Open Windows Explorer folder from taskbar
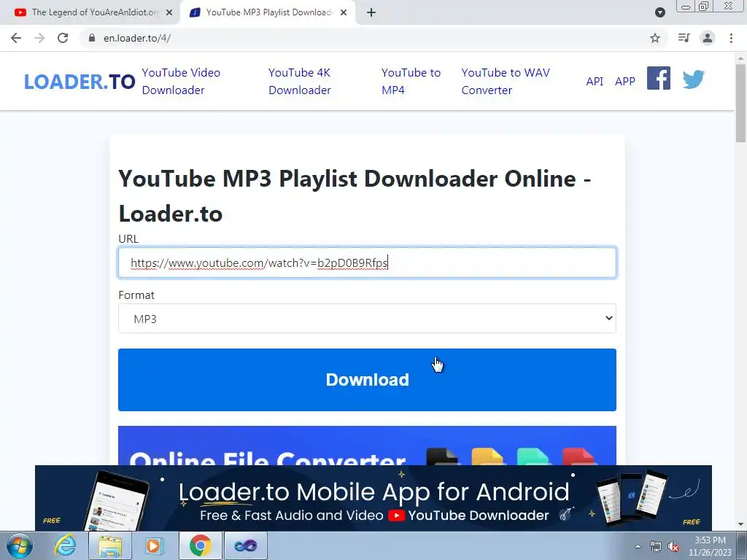This screenshot has height=560, width=747. [110, 545]
